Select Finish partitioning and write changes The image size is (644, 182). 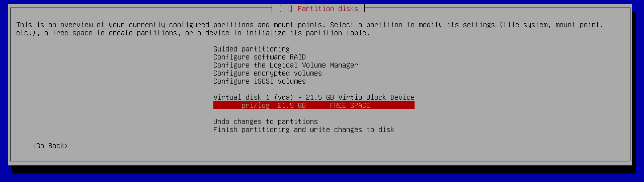(x=304, y=130)
